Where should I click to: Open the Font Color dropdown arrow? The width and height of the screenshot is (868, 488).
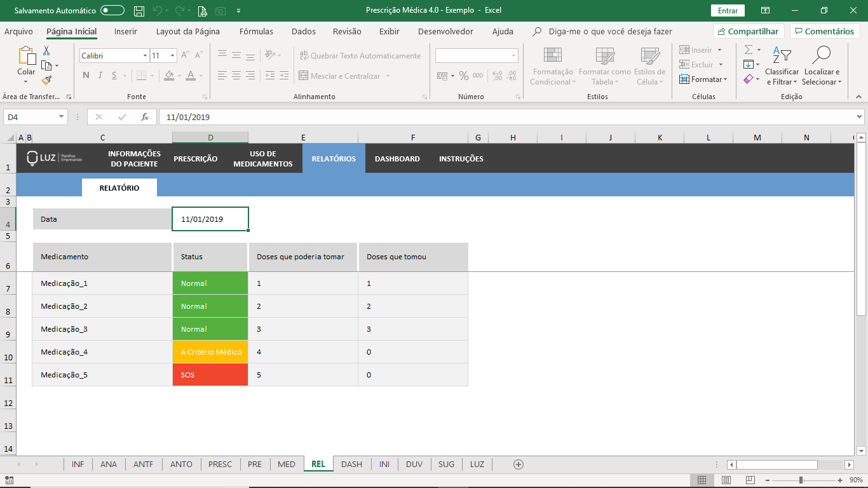[x=200, y=76]
